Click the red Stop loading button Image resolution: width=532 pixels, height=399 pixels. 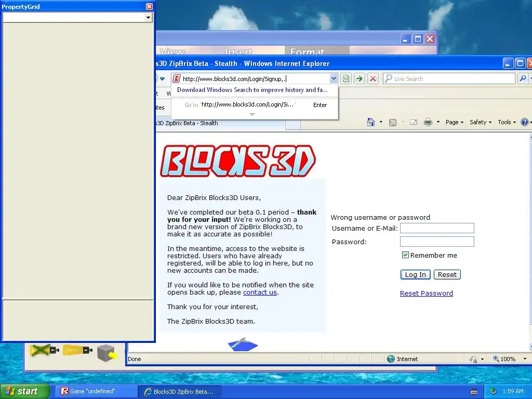click(373, 79)
